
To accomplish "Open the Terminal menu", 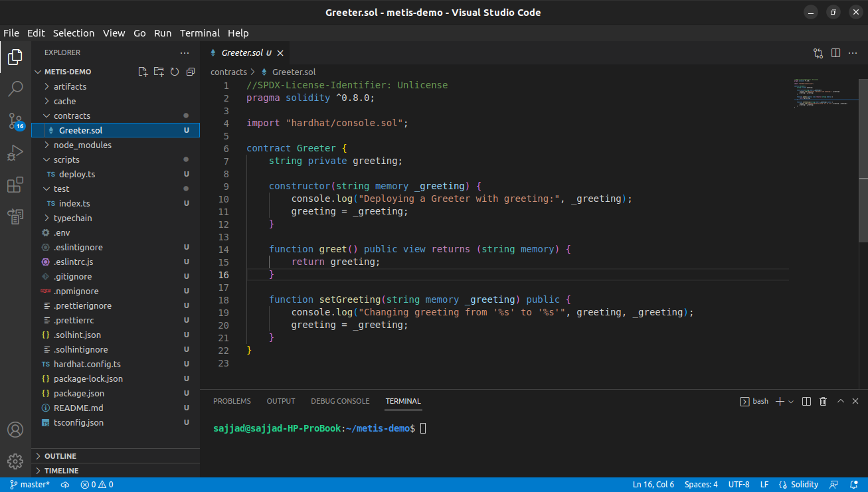I will click(x=199, y=33).
